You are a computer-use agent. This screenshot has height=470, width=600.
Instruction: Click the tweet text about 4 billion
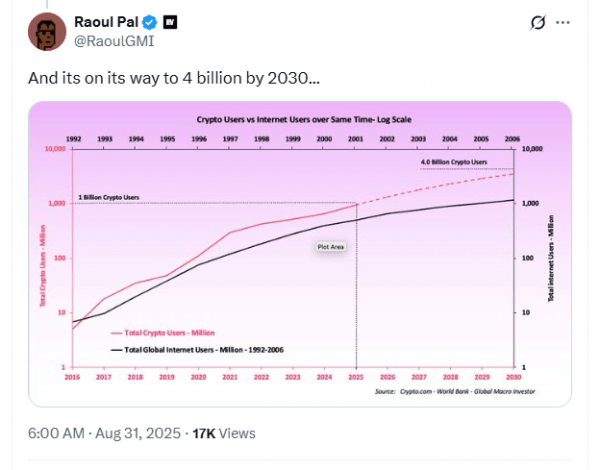point(174,78)
